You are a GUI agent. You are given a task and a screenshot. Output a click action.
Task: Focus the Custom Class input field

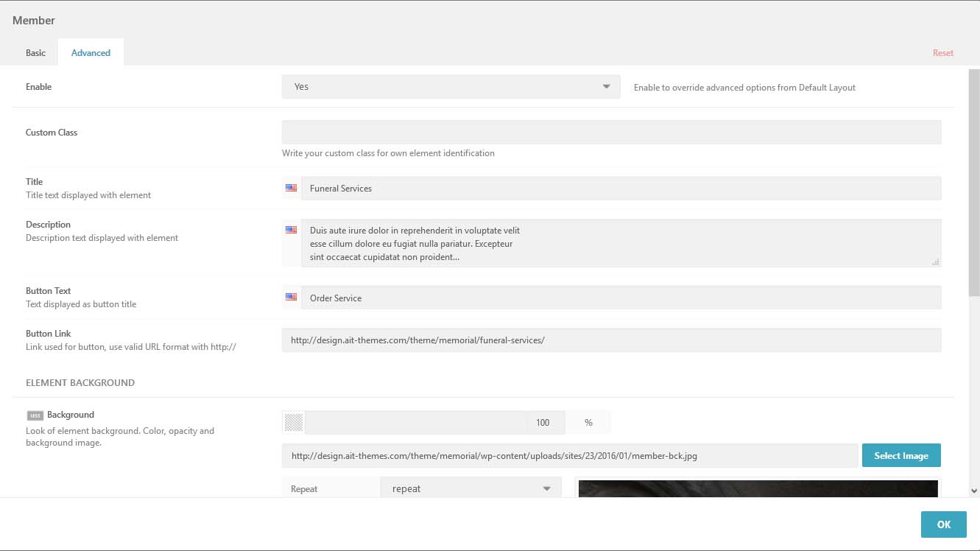tap(611, 132)
